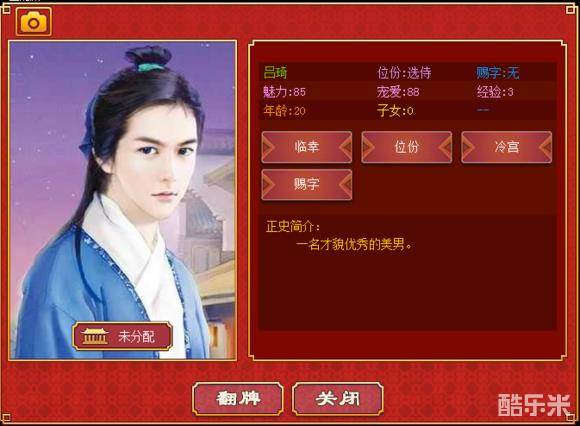The height and width of the screenshot is (426, 580).
Task: Click the 宠爱:88 stat
Action: tap(398, 92)
